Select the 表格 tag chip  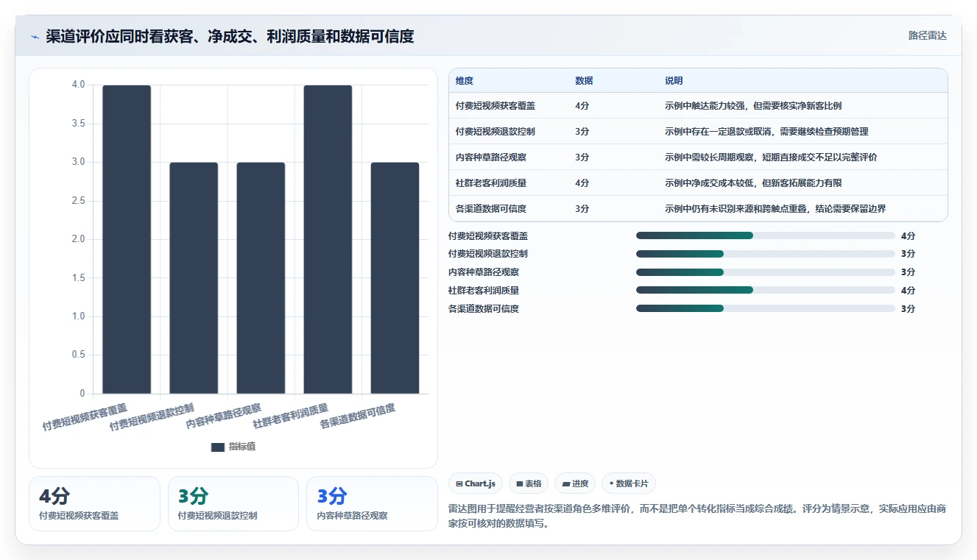(528, 483)
